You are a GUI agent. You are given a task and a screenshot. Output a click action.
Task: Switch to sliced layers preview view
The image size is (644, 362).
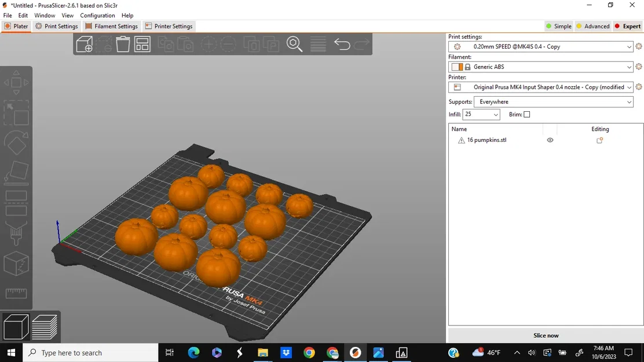[x=45, y=327]
